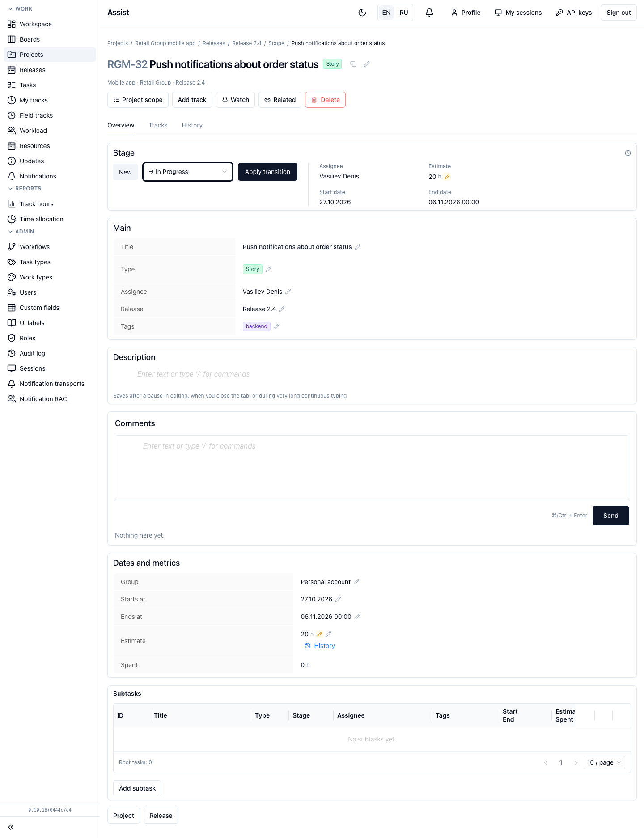The height and width of the screenshot is (838, 644).
Task: Switch language to RU
Action: (x=404, y=13)
